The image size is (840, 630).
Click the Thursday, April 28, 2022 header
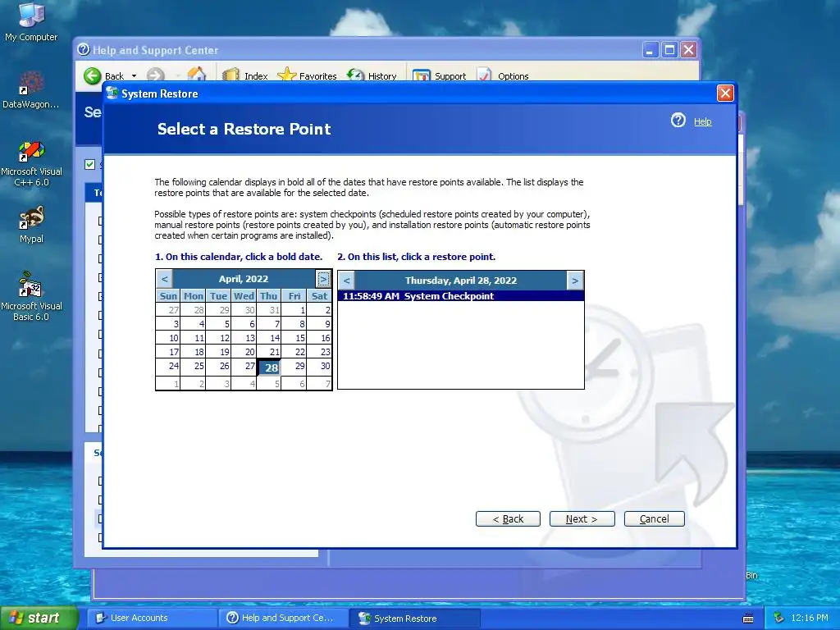[x=461, y=281]
